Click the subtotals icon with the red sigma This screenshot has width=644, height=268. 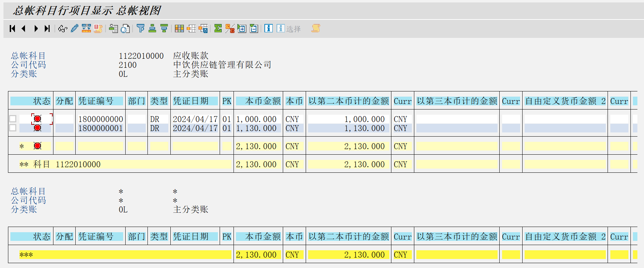230,29
